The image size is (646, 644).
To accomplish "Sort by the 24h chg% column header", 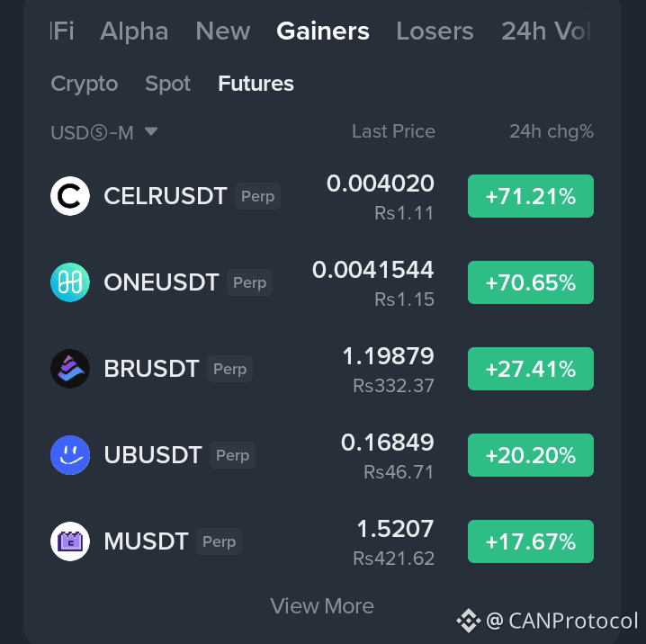I will [552, 131].
